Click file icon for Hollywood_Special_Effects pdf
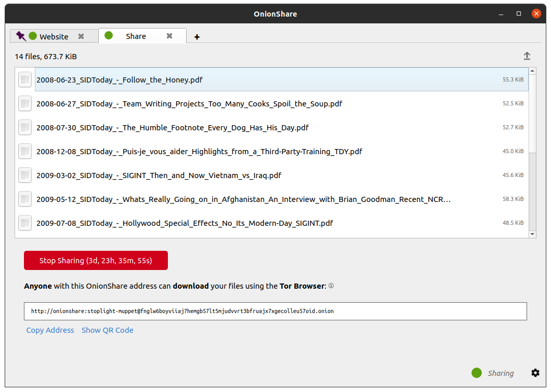Screen dimensions: 551x392 point(25,223)
